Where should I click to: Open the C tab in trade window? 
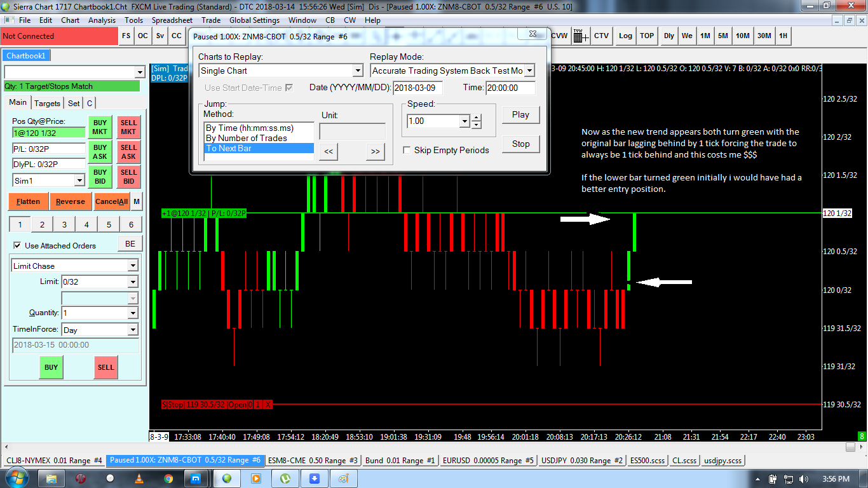point(90,103)
